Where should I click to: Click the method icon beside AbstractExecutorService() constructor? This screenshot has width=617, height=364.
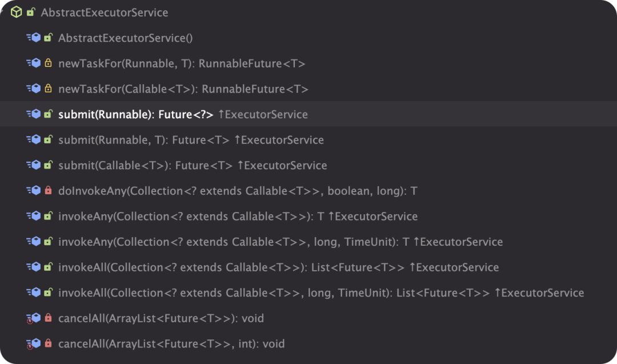(34, 38)
